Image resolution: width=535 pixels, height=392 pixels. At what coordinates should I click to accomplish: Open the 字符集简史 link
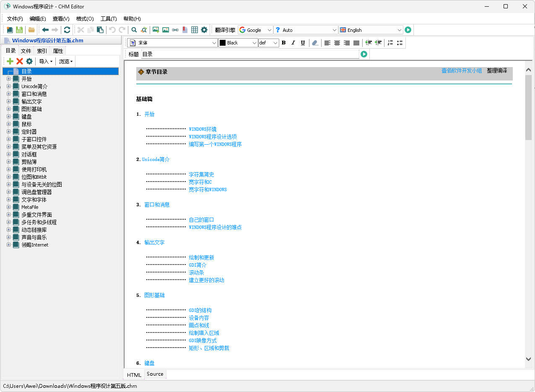coord(201,174)
